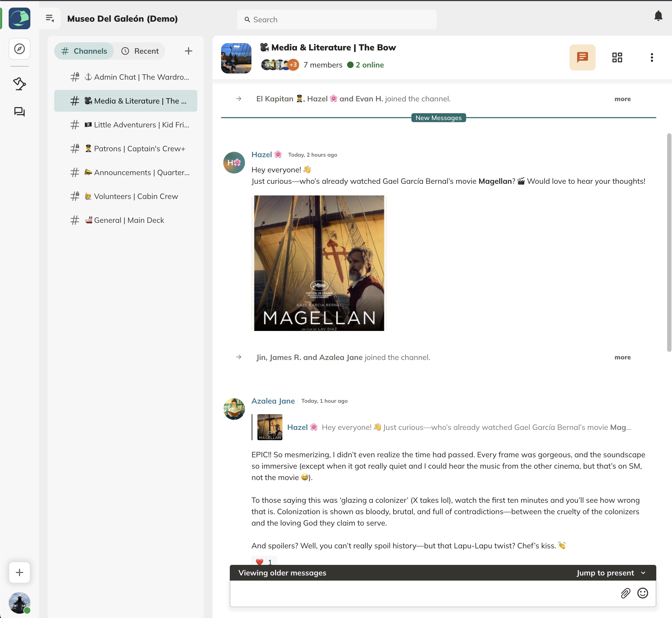Click the notification bell icon
Image resolution: width=672 pixels, height=618 pixels.
[x=658, y=16]
